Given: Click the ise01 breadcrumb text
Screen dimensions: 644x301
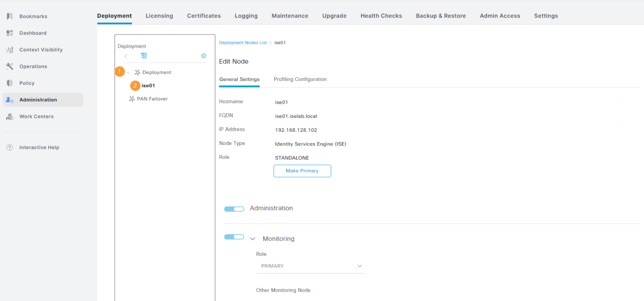Looking at the screenshot, I should click(280, 43).
